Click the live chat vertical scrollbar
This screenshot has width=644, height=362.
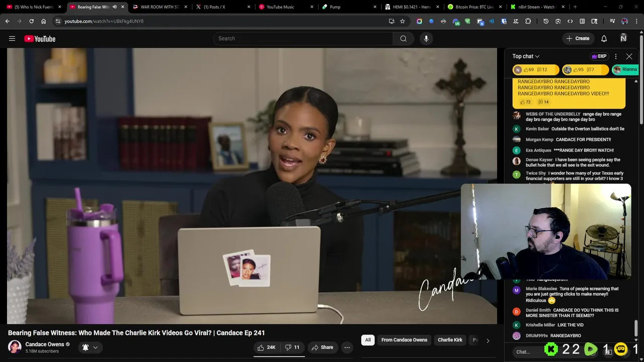point(636,327)
